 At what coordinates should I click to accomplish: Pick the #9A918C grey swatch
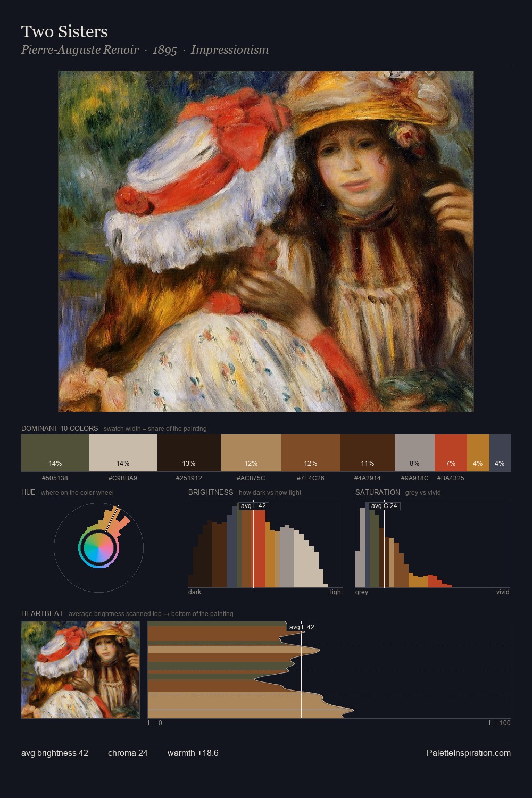point(415,453)
